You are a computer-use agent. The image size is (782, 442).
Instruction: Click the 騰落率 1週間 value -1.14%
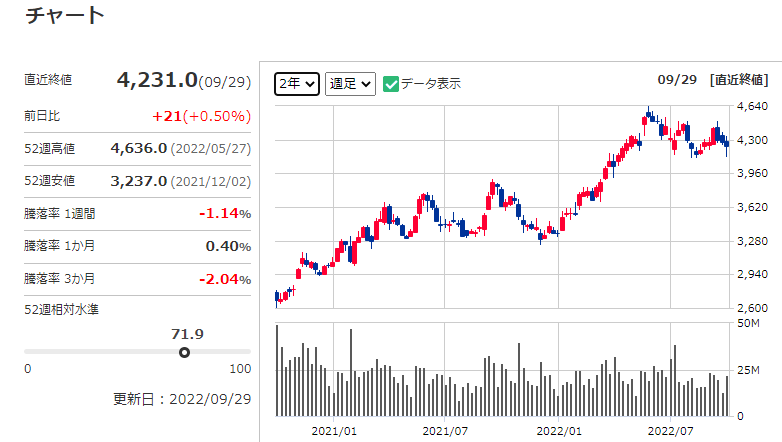[225, 214]
